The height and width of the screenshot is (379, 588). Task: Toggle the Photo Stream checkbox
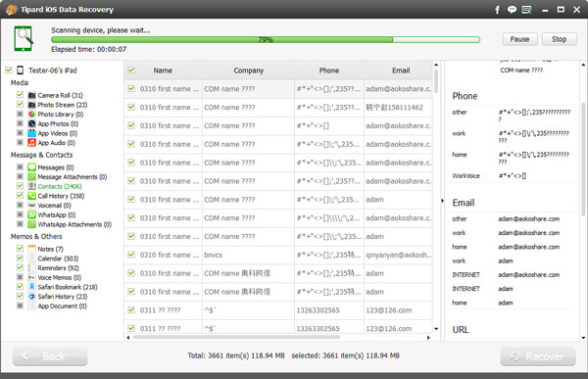(x=20, y=104)
